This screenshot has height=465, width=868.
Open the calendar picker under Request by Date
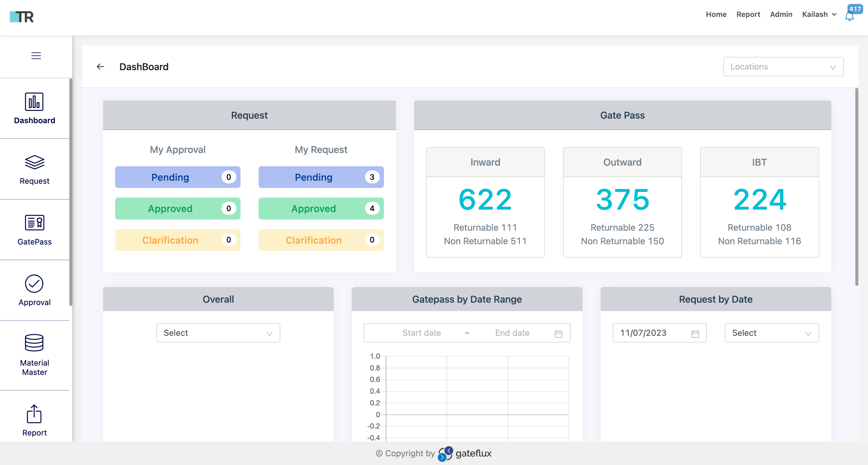click(696, 333)
